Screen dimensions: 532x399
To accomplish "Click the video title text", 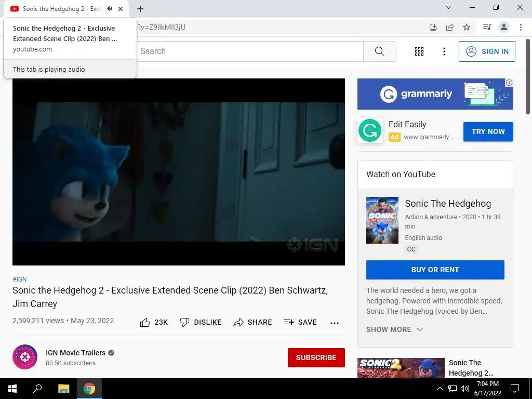I will tap(170, 297).
